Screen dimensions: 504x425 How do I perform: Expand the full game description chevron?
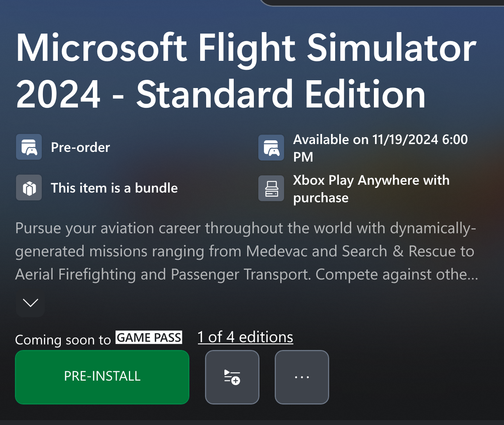30,303
